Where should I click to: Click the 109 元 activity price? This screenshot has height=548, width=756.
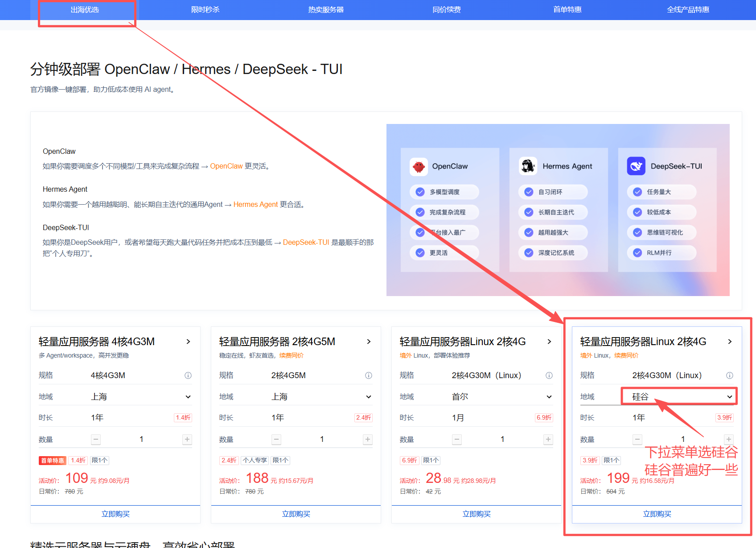[x=81, y=478]
